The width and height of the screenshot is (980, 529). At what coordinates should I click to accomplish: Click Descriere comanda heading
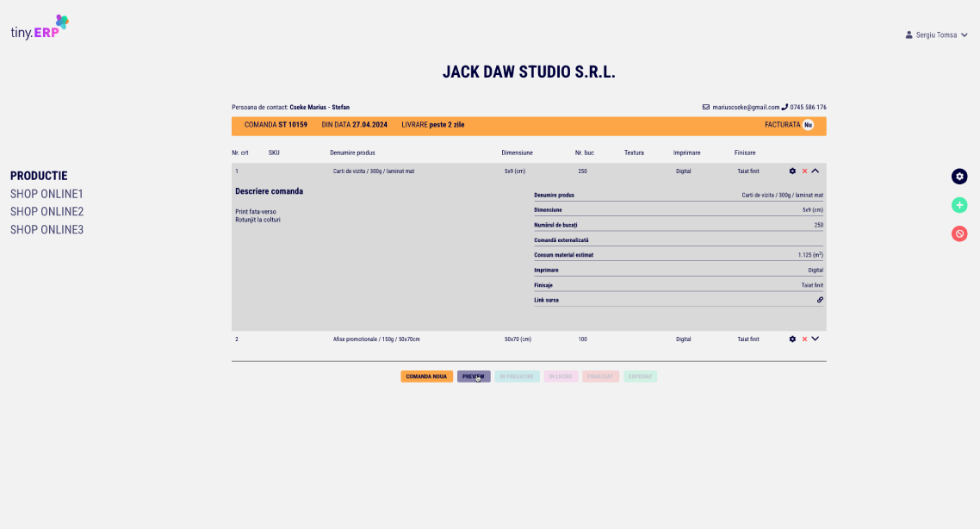tap(270, 191)
